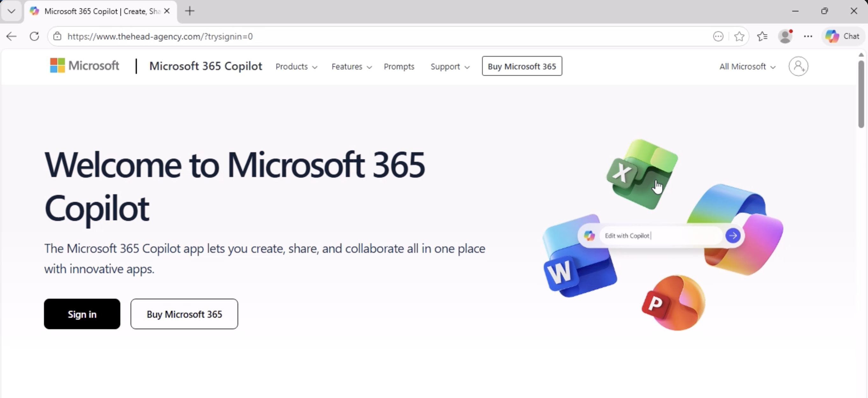Open the Copilot Chat sidebar
The image size is (868, 398).
tap(843, 36)
